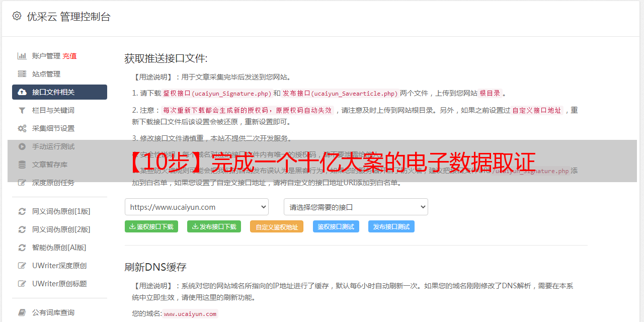Click the blue 鉴权接口测试 button
The image size is (644, 322).
336,226
